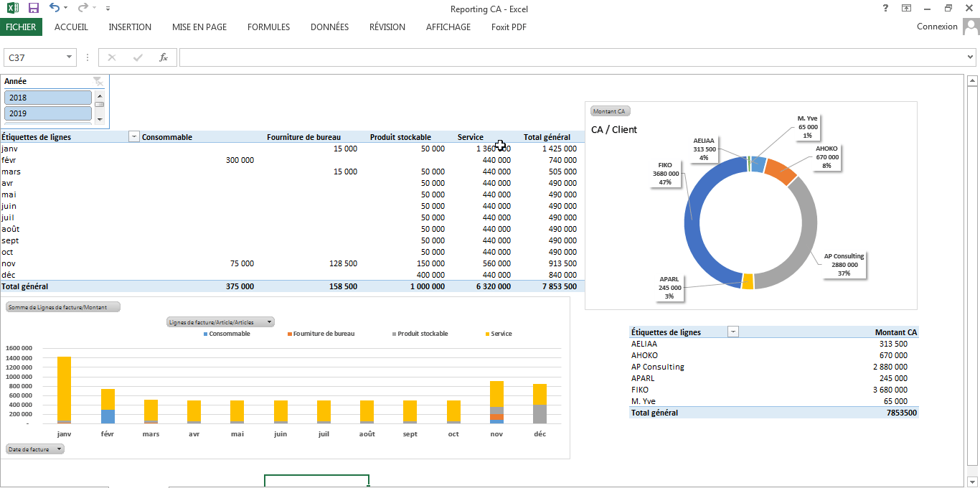Click the Redo arrow icon
This screenshot has height=488, width=980.
(x=83, y=8)
